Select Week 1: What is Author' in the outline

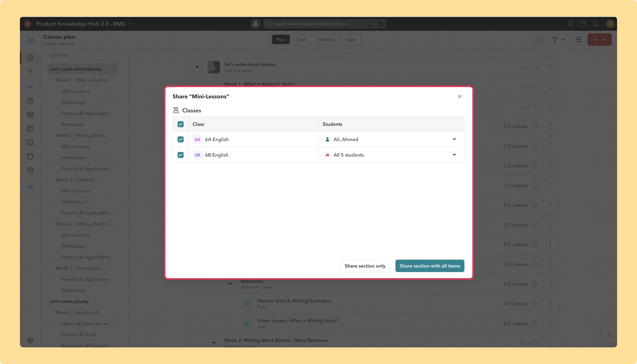84,80
